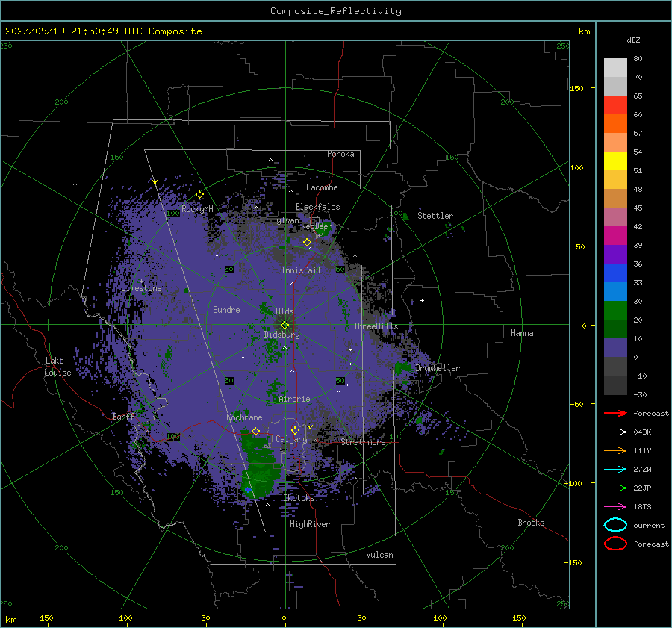Screen dimensions: 672x628
Task: Click the Sundre town label
Action: click(x=226, y=309)
